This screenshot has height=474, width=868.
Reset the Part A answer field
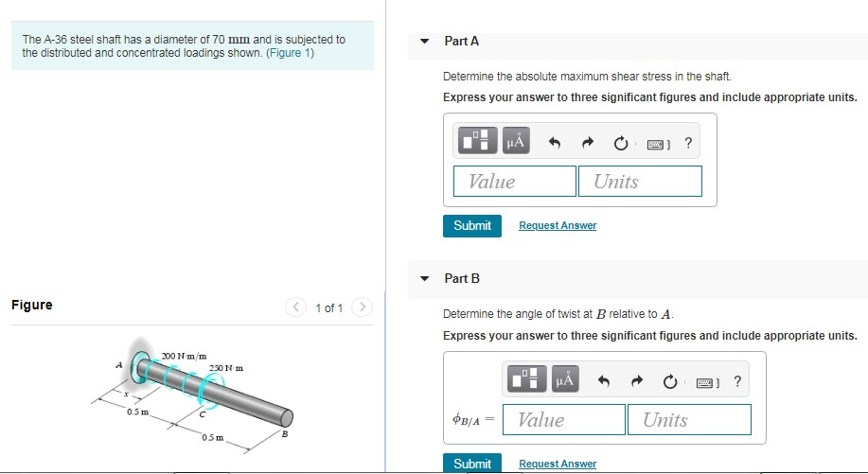coord(621,143)
